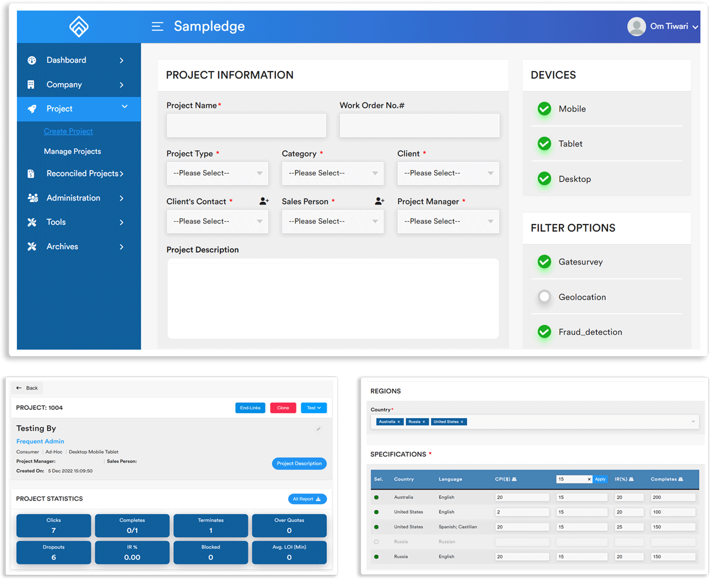Toggle the Mobile device checkmark
The image size is (715, 588).
pos(544,109)
